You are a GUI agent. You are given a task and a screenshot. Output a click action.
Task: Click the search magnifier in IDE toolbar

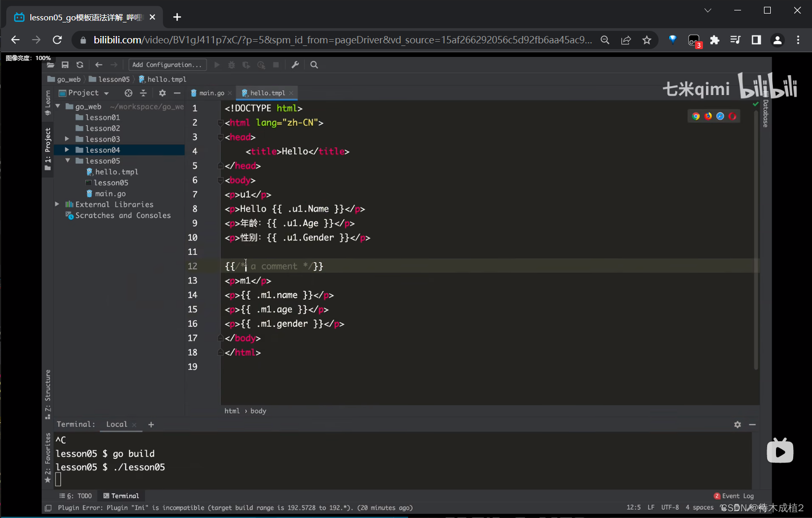(x=314, y=65)
